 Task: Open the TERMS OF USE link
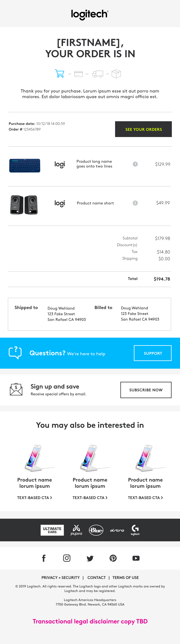[x=126, y=577]
